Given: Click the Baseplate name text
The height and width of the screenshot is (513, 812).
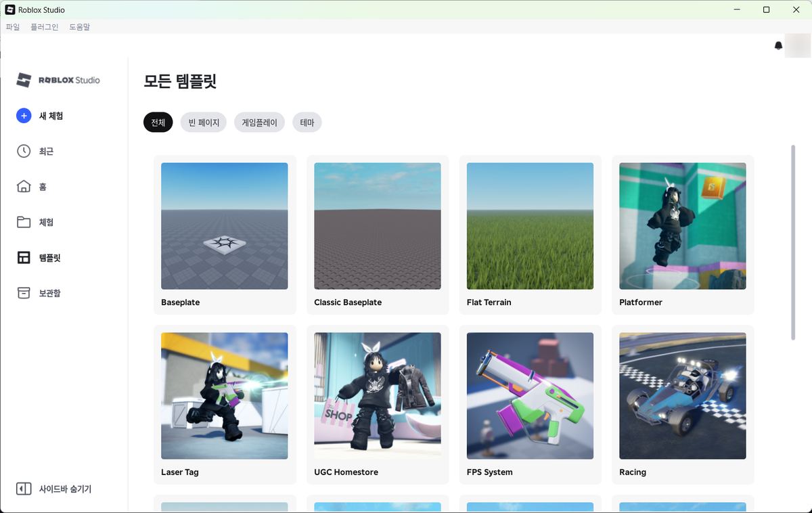Looking at the screenshot, I should pos(181,303).
